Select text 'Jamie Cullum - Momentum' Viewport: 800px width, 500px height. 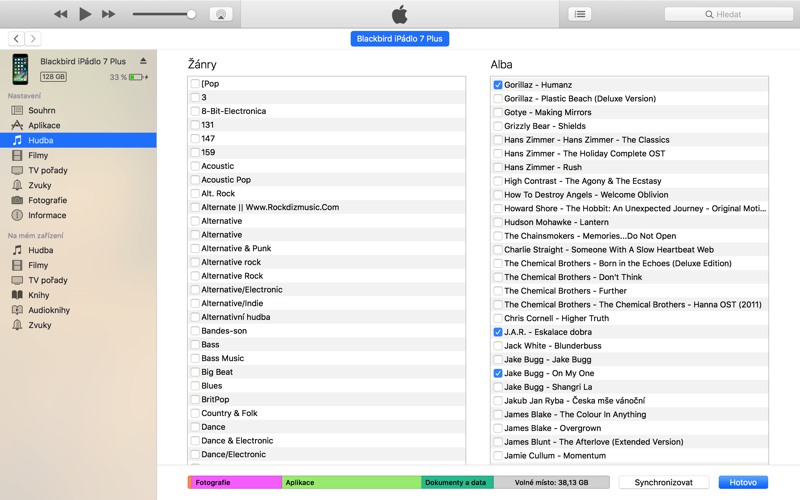click(x=555, y=456)
